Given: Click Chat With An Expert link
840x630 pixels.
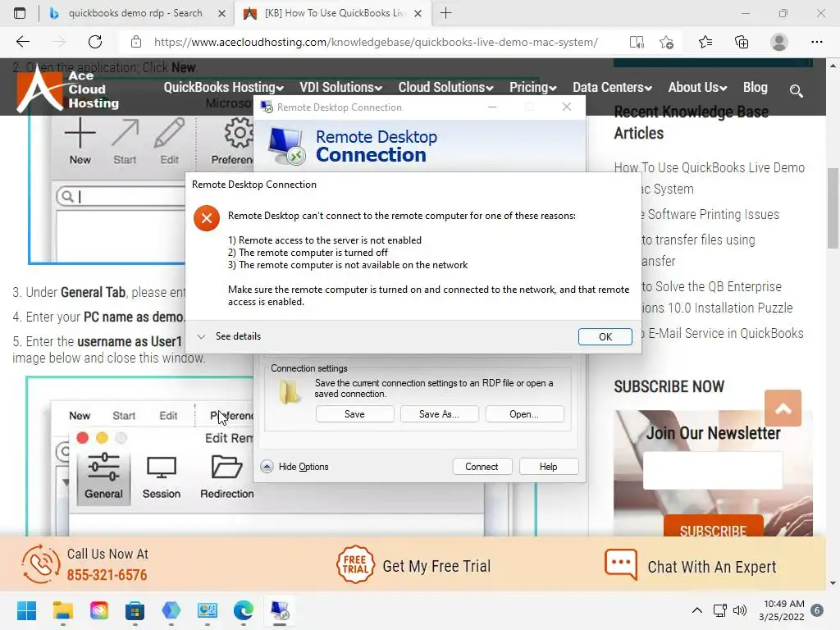Looking at the screenshot, I should [x=711, y=567].
